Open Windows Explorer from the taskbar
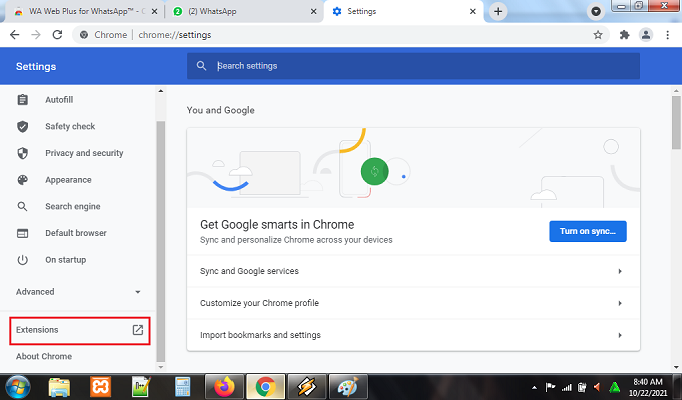Viewport: 682px width, 400px height. point(59,387)
